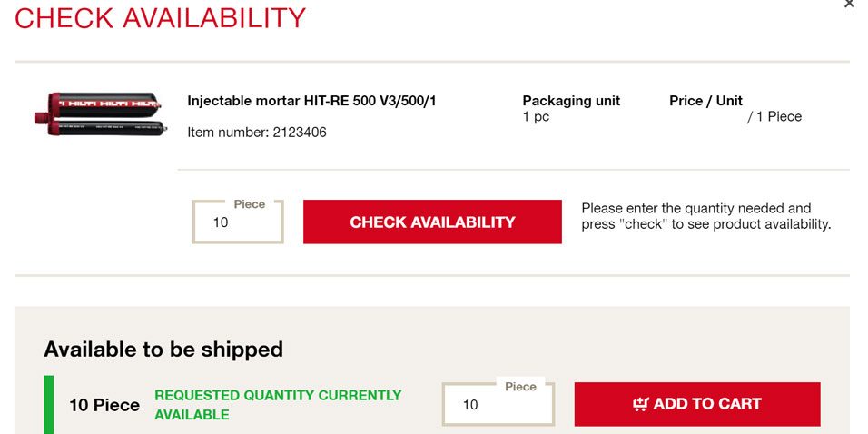Click the HIT-RE 500 mortar cartridge image

[x=99, y=116]
